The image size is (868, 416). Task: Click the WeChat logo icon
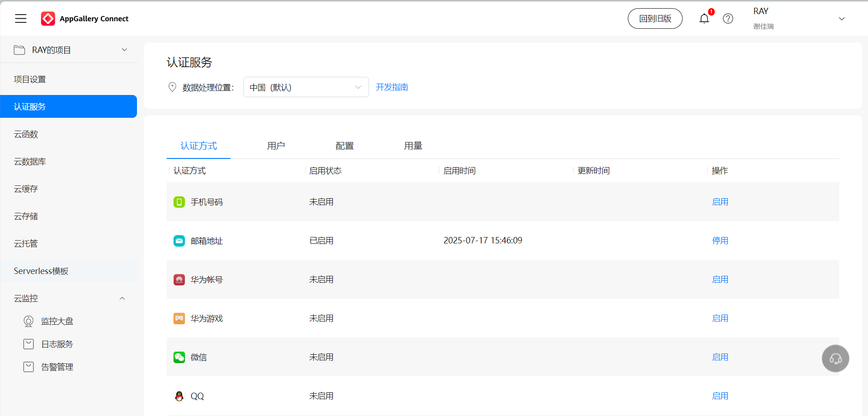[x=179, y=357]
